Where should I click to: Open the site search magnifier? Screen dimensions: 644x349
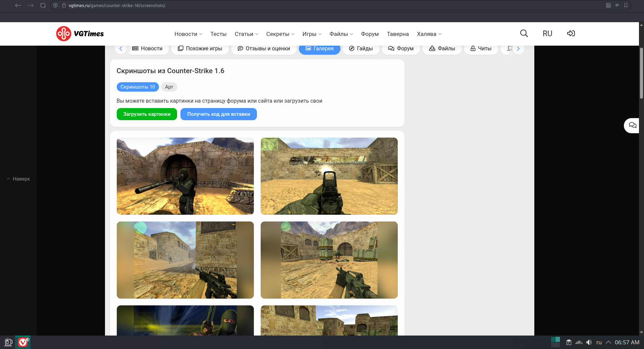coord(524,34)
